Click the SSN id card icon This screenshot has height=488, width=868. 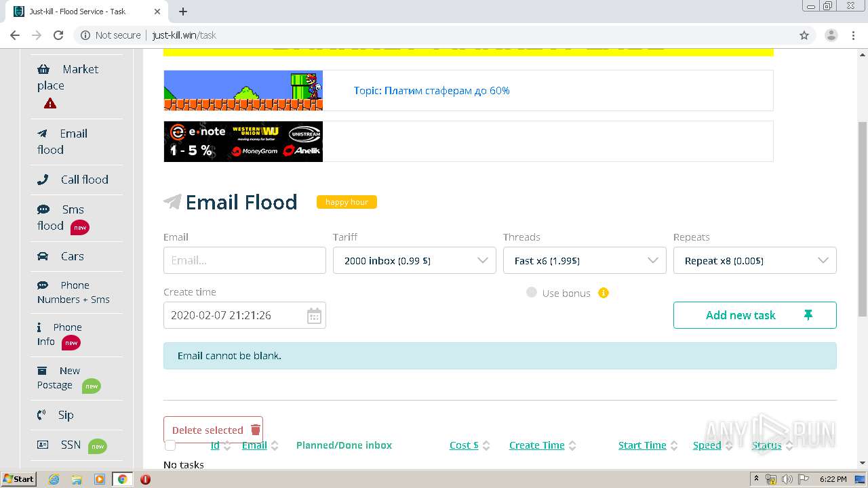tap(43, 445)
